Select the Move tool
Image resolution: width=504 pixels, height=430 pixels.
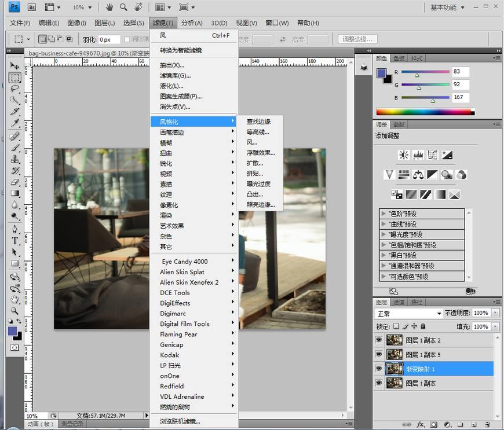click(15, 66)
